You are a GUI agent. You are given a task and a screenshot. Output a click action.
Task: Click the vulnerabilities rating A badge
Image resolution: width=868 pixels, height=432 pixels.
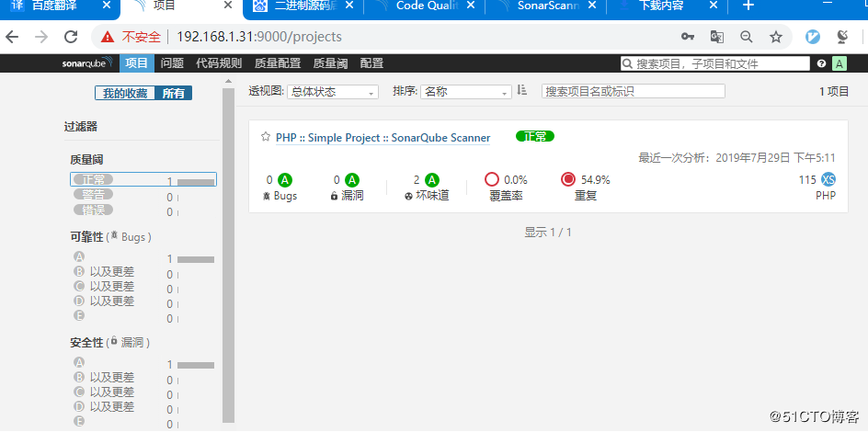[x=352, y=180]
